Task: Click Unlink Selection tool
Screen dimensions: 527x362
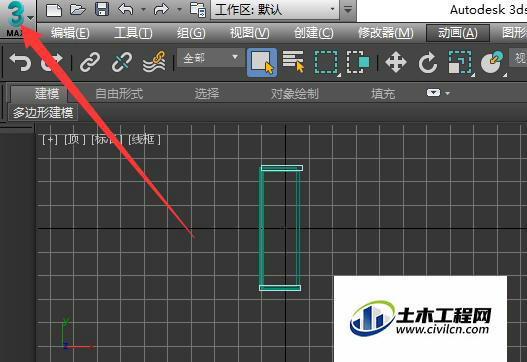Action: pos(122,63)
